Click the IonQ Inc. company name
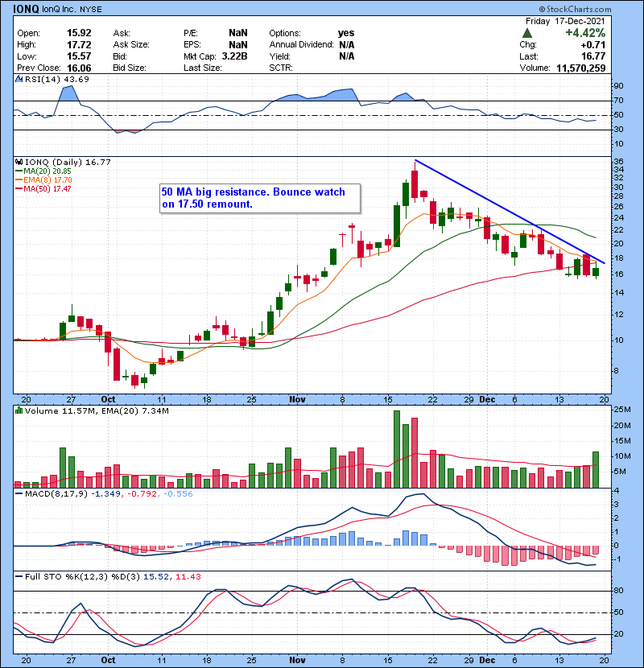Viewport: 644px width, 668px height. pos(60,9)
